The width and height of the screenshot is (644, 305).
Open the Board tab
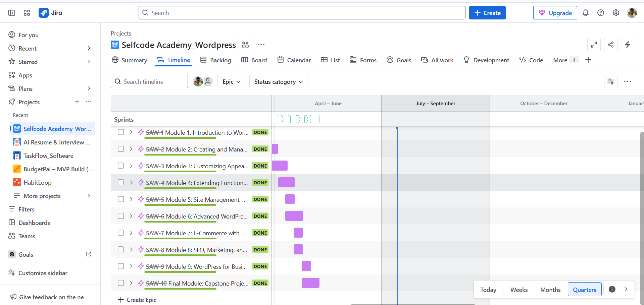pos(254,60)
